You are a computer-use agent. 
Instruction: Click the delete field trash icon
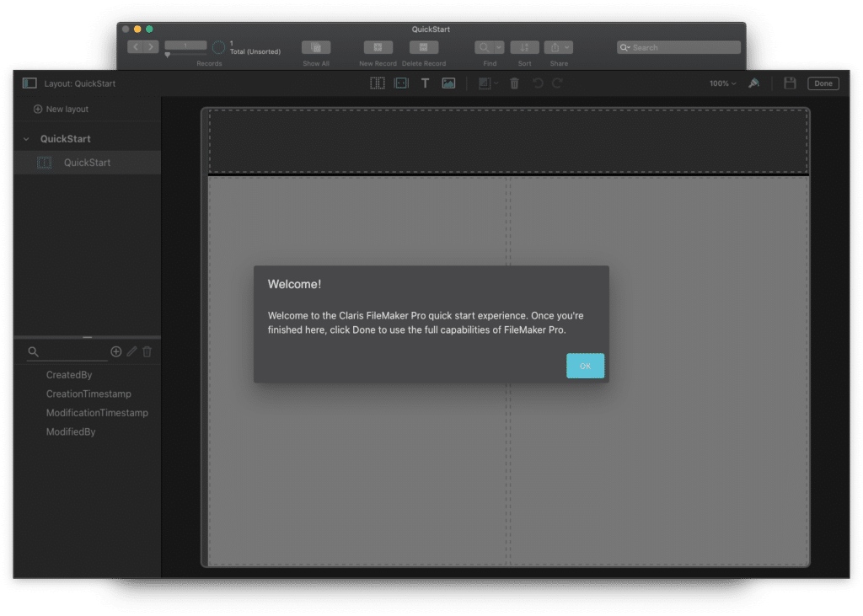click(147, 351)
